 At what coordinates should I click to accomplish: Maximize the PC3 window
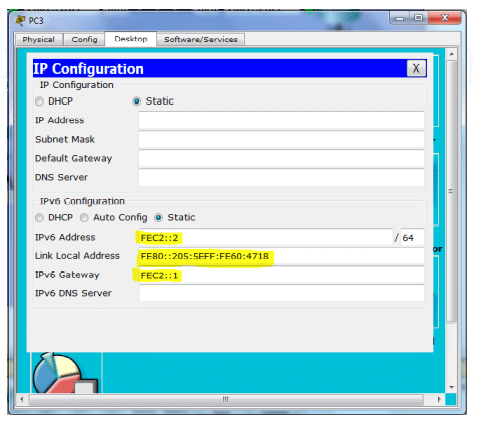[418, 18]
